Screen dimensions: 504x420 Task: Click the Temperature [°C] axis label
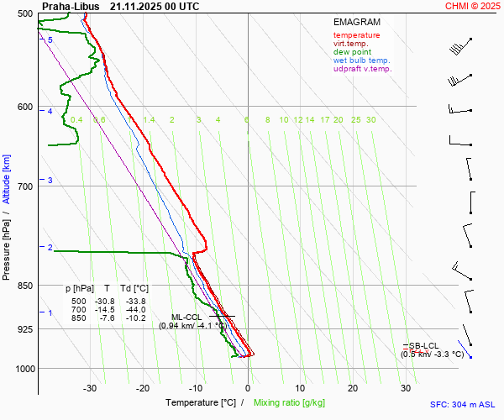201,404
